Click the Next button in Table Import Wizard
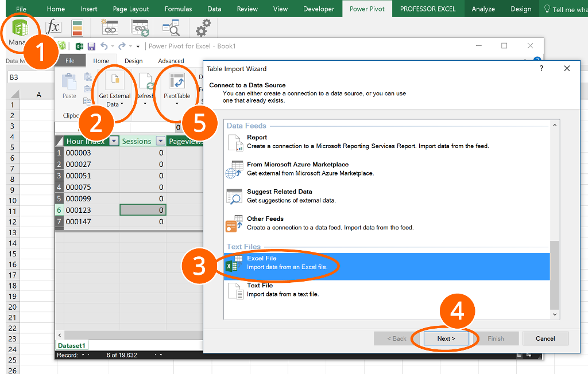This screenshot has height=374, width=588. 446,338
